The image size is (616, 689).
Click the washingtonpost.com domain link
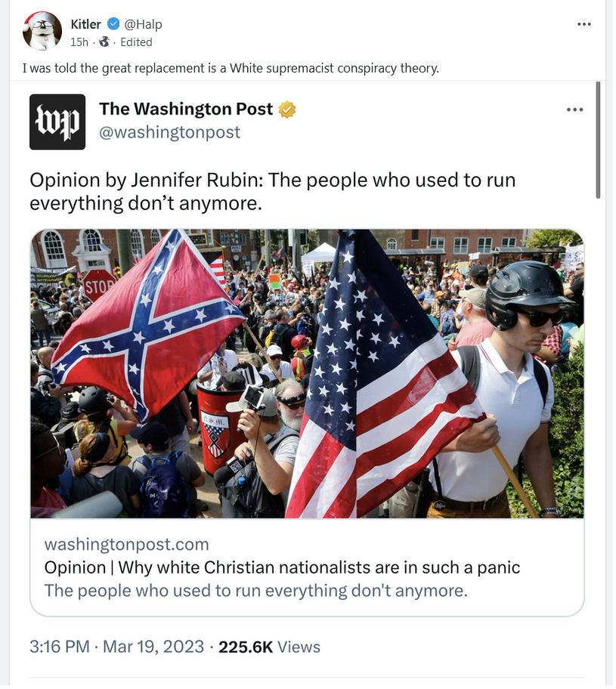point(127,545)
